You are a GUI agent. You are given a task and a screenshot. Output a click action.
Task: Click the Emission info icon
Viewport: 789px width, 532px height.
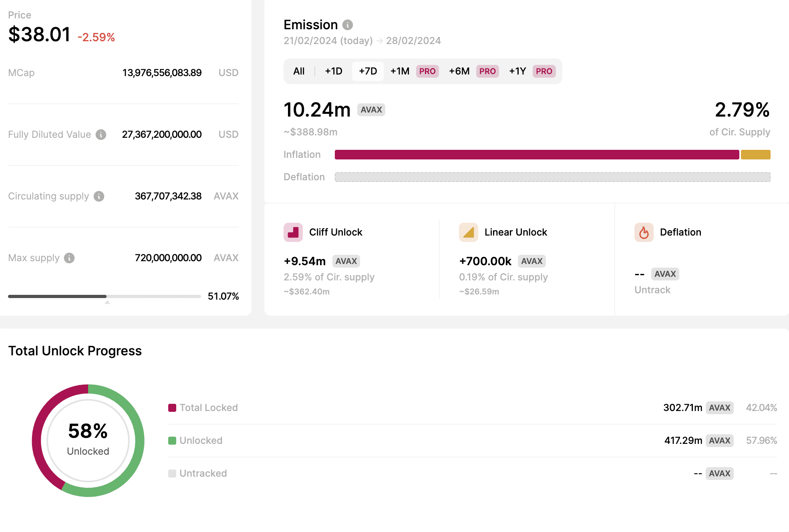[348, 25]
